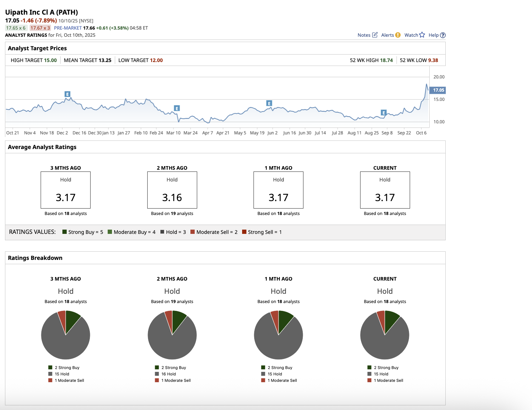Click the Notes pencil icon
Viewport: 532px width, 410px height.
[x=375, y=35]
